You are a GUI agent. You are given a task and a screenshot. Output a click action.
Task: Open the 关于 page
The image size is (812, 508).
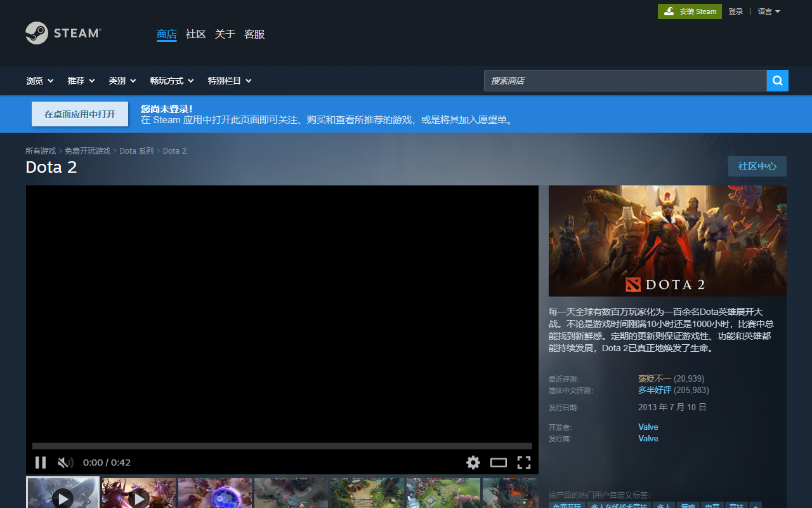[225, 34]
